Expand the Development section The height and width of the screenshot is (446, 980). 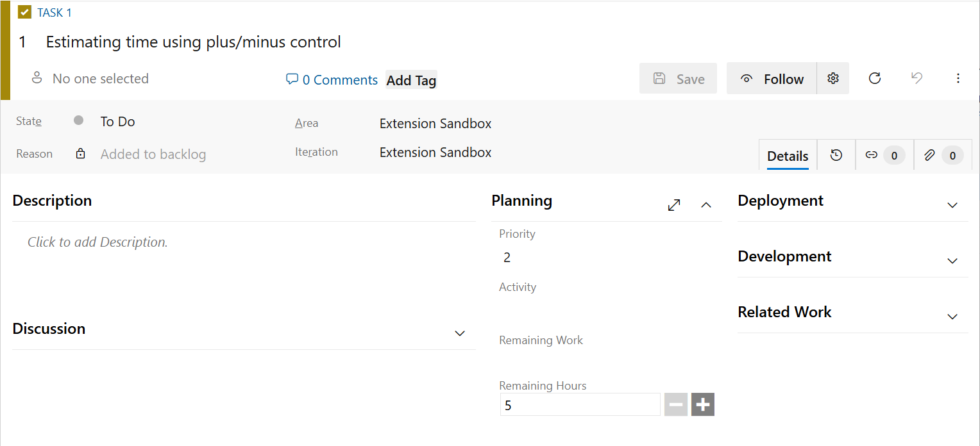(952, 261)
